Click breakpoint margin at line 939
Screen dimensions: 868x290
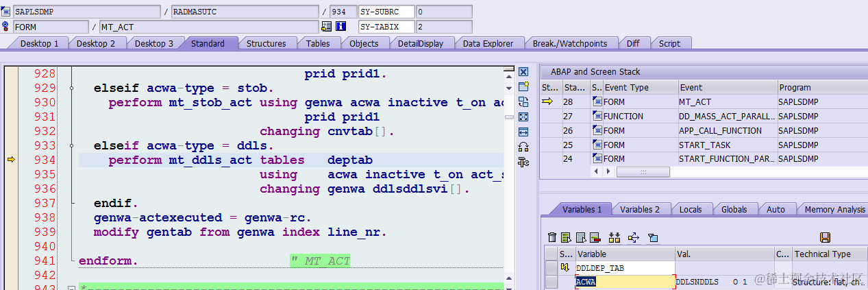pos(10,232)
